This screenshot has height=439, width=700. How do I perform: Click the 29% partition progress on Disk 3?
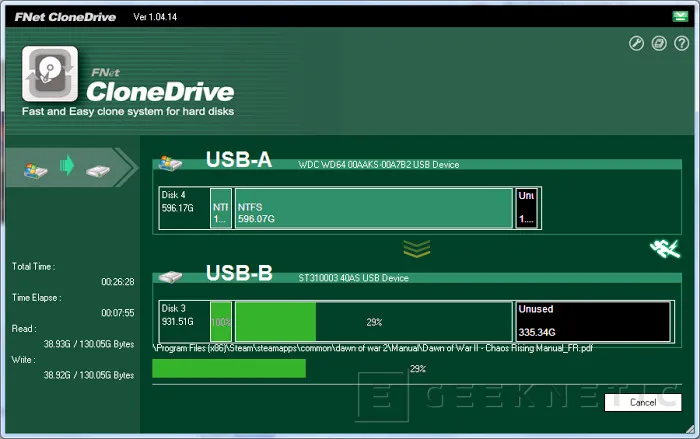(374, 322)
